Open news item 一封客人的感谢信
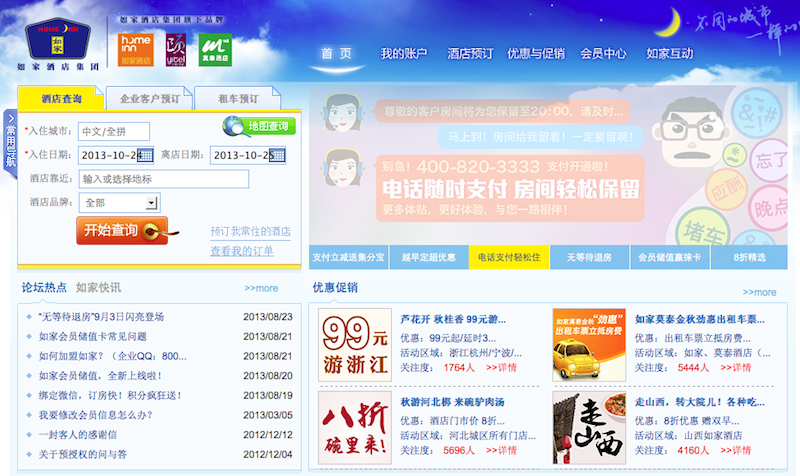The image size is (800, 476). pyautogui.click(x=78, y=435)
